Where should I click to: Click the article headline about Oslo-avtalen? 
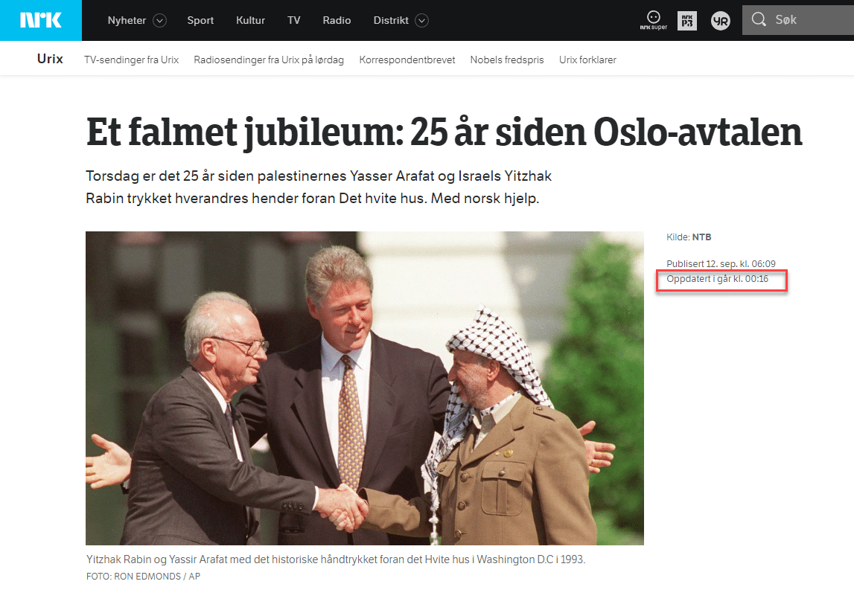coord(444,132)
